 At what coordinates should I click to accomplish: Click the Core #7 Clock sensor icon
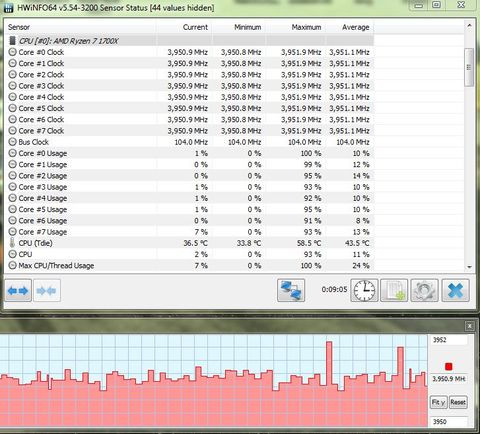tap(12, 131)
